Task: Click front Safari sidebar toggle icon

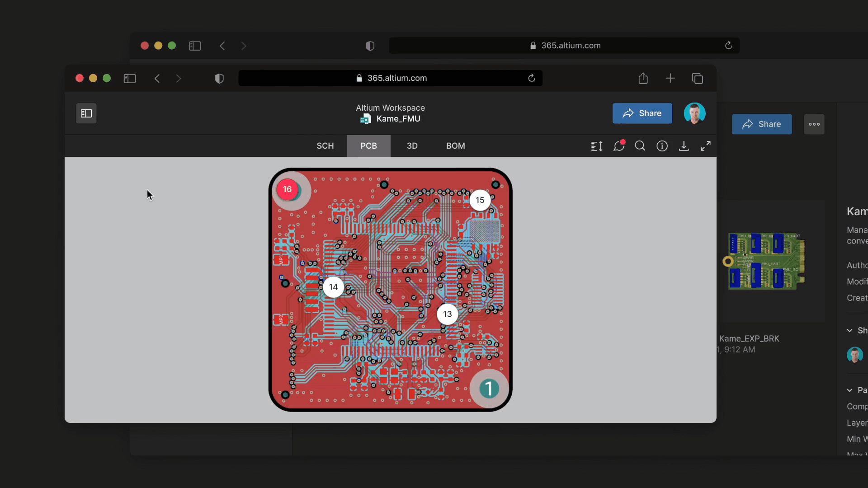Action: [130, 79]
